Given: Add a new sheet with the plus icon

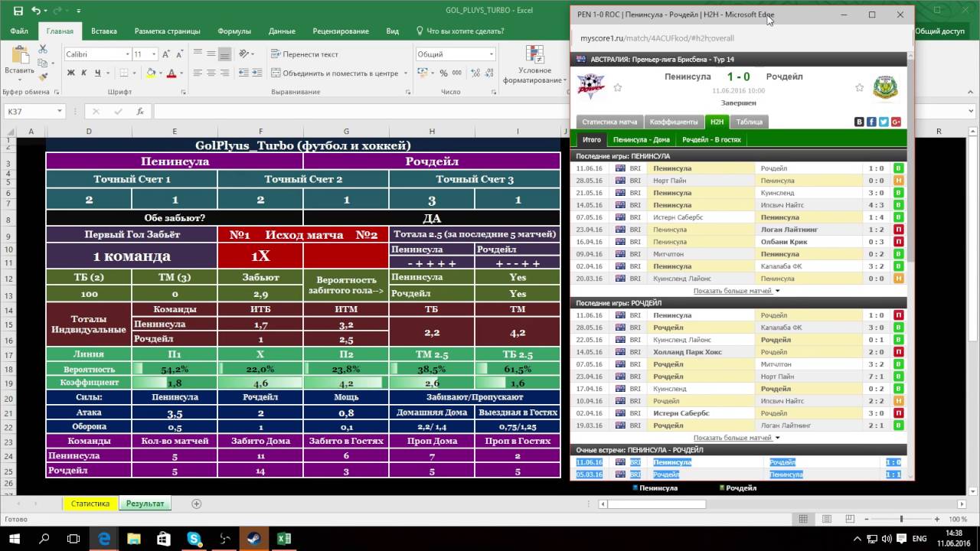Looking at the screenshot, I should click(x=196, y=504).
